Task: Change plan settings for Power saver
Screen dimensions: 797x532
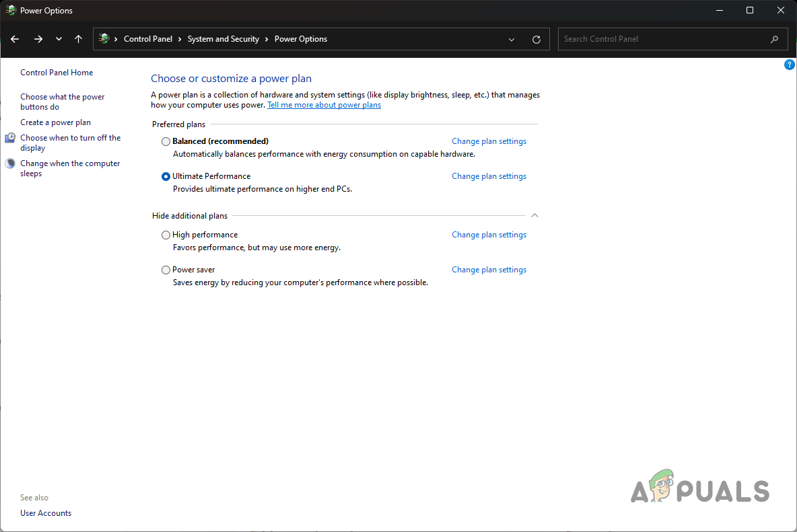Action: (489, 270)
